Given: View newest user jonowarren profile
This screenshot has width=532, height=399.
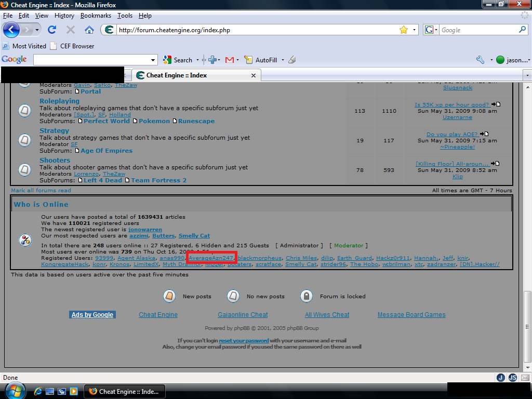Looking at the screenshot, I should [x=145, y=229].
